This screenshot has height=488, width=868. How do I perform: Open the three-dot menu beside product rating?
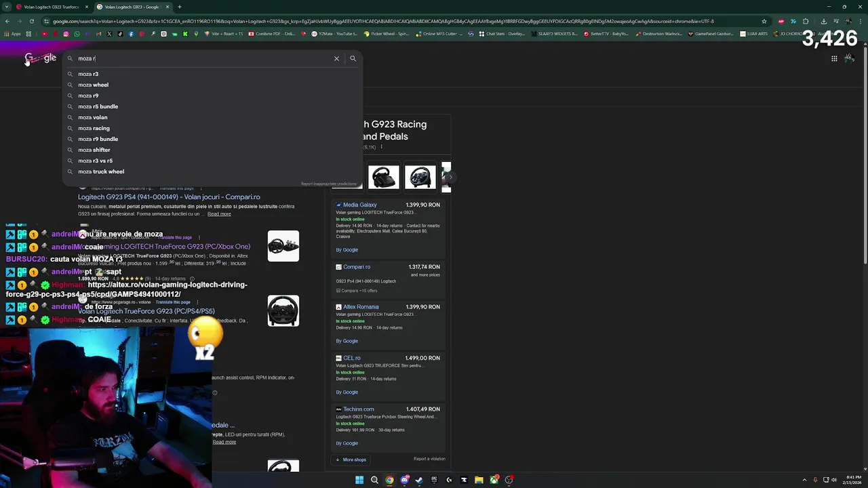pyautogui.click(x=381, y=146)
